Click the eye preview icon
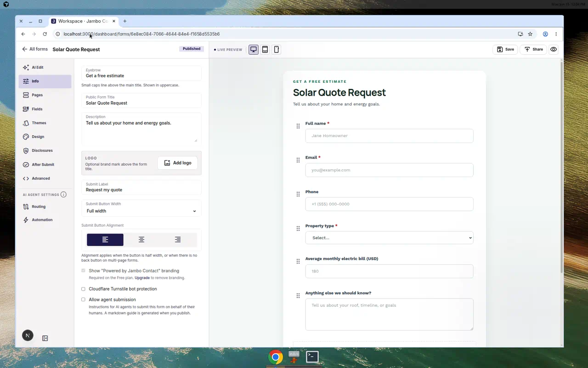 point(554,49)
